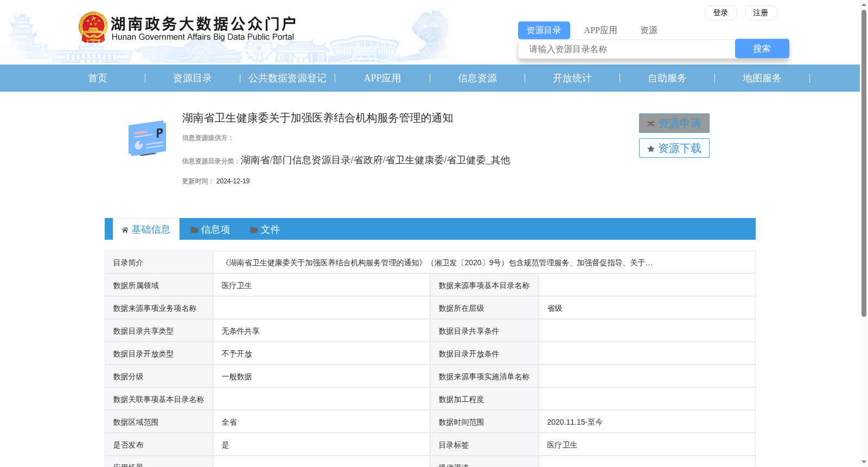Click the Hunan national emblem logo

point(93,27)
